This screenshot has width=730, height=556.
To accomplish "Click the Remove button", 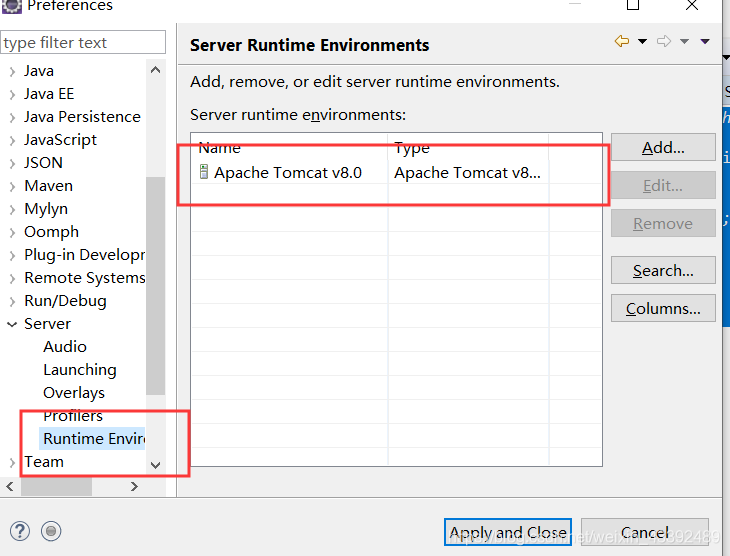I will coord(663,224).
